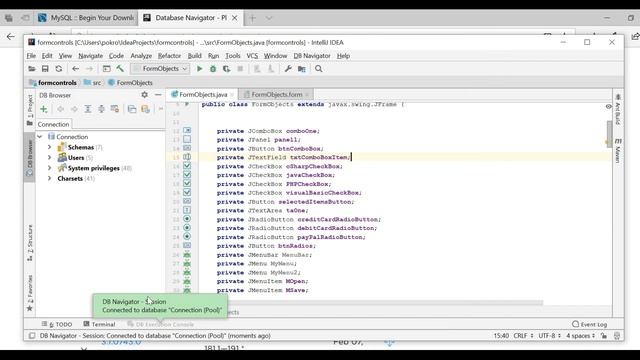Viewport: 640px width, 360px height.
Task: Navigate forward with the right arrow
Action: (x=89, y=69)
